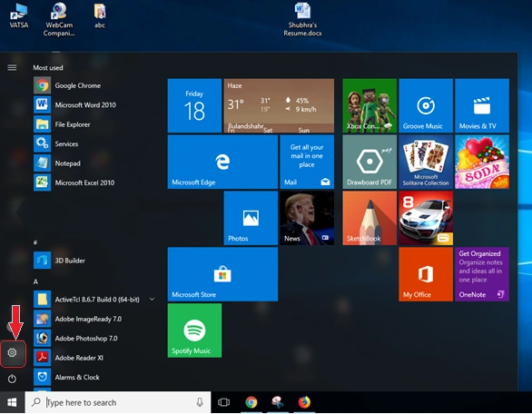Launch the Groove Music tile
The height and width of the screenshot is (414, 532).
(426, 105)
